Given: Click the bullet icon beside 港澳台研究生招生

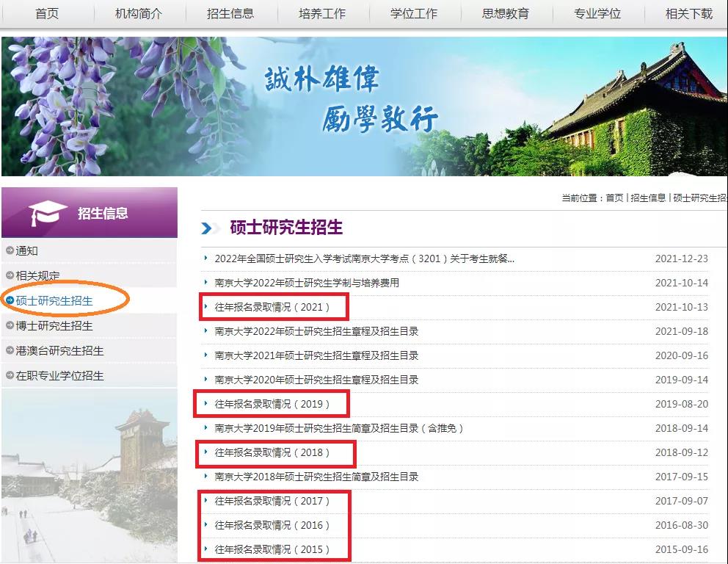Looking at the screenshot, I should click(x=10, y=350).
